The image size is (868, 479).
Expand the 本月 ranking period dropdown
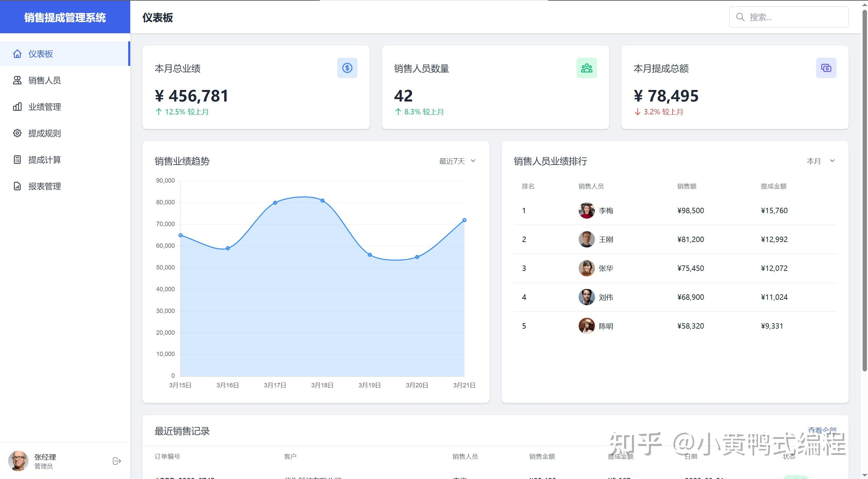pos(820,161)
